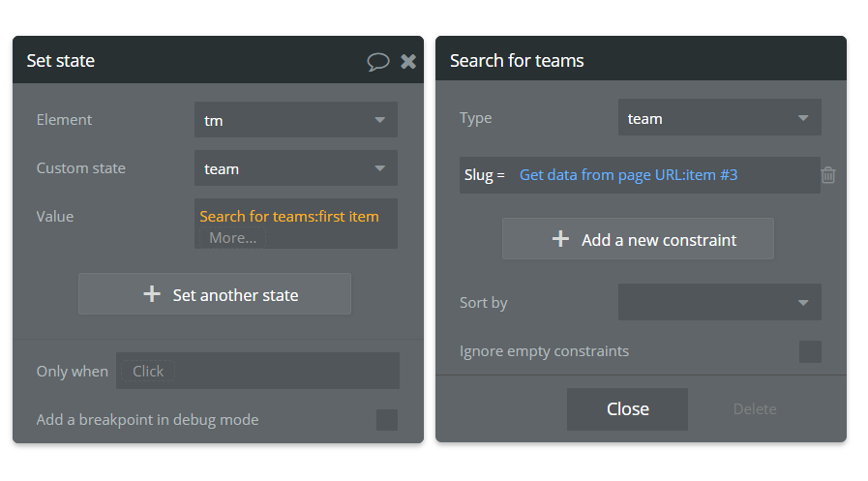Click Set another state button
This screenshot has height=481, width=868.
point(215,294)
